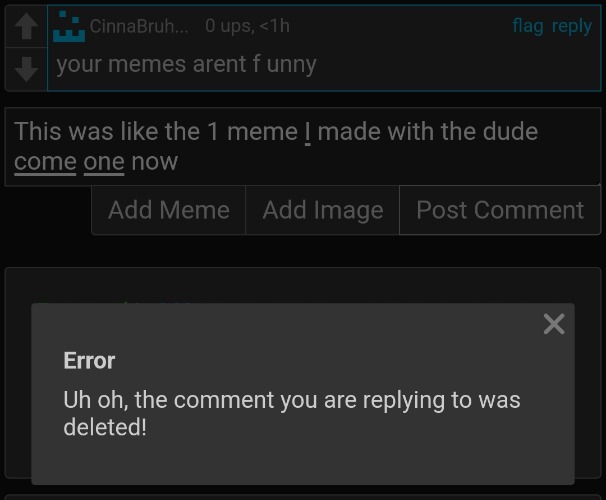Close the Error dialog with X
The image size is (606, 500).
[x=554, y=323]
